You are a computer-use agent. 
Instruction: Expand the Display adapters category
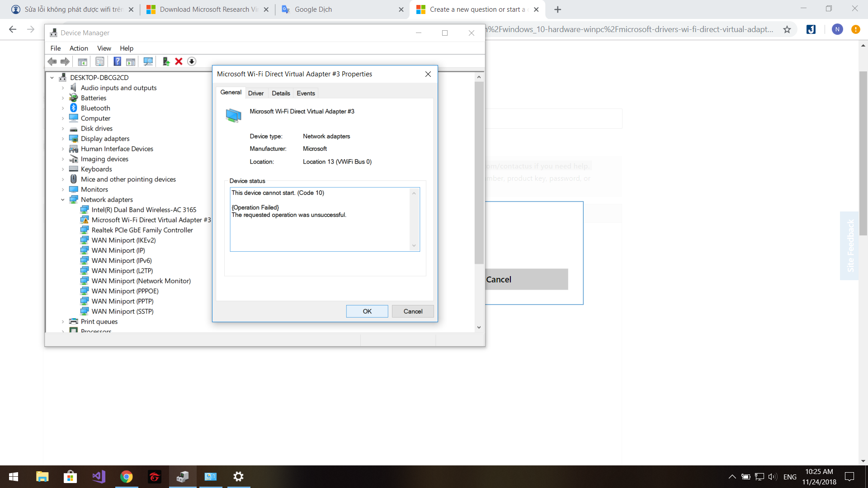(x=63, y=139)
